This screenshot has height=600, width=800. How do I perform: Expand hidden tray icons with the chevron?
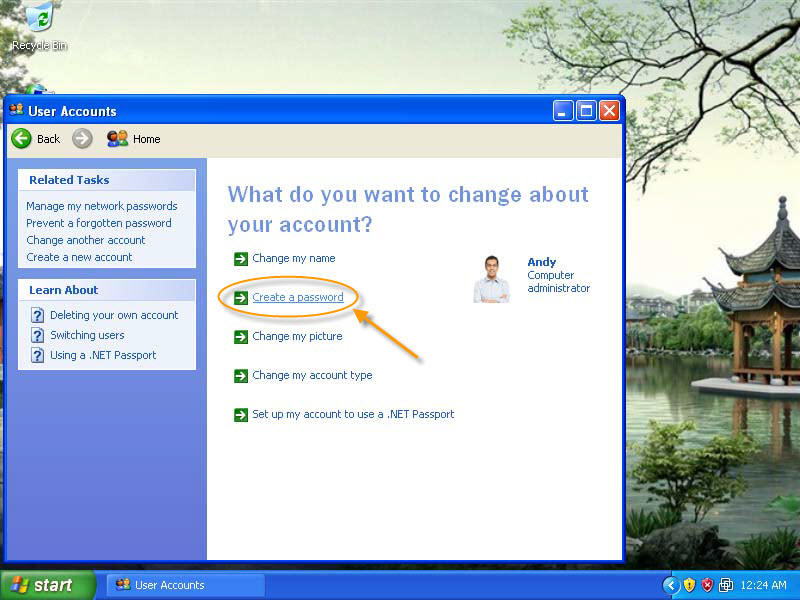[671, 585]
